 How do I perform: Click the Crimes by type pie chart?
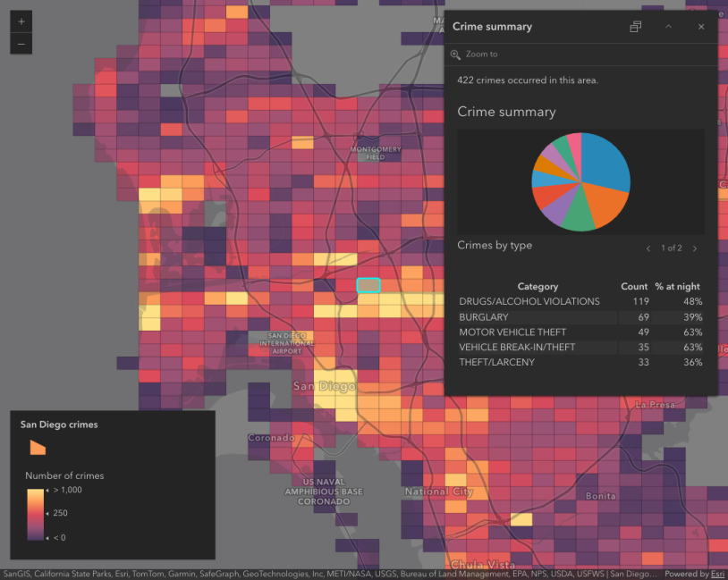pyautogui.click(x=581, y=181)
